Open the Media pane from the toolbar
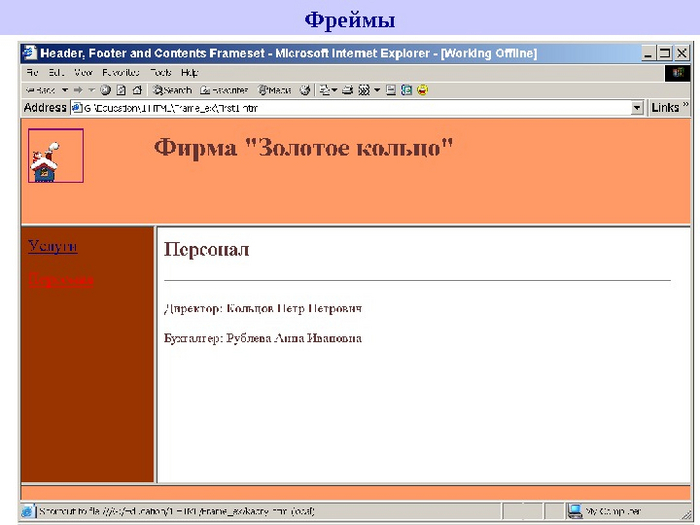 click(274, 90)
